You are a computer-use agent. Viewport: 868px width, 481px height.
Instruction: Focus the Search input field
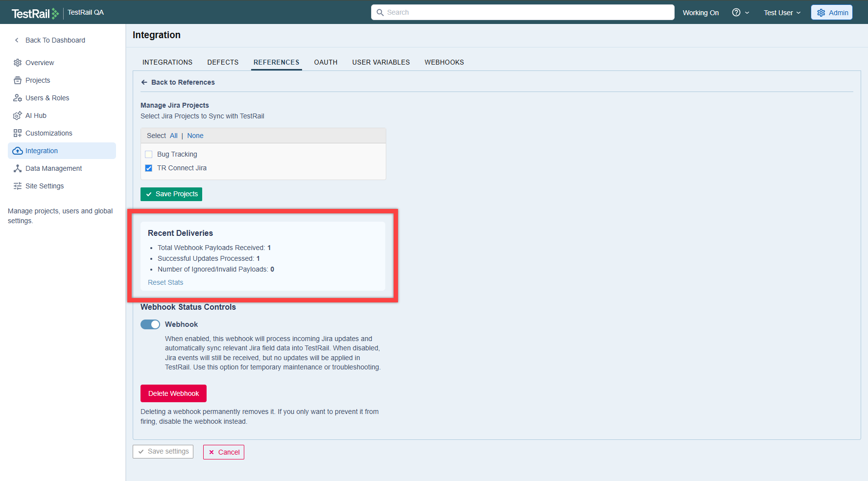click(x=522, y=12)
